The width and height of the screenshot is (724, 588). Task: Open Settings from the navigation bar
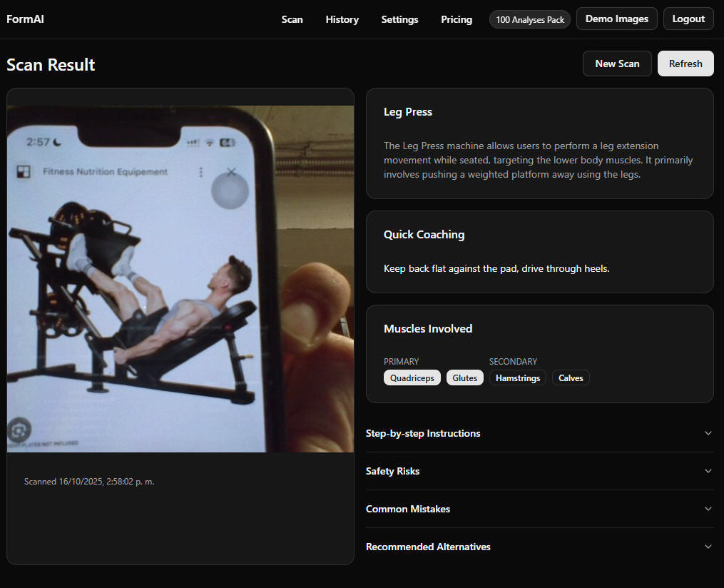(x=399, y=19)
